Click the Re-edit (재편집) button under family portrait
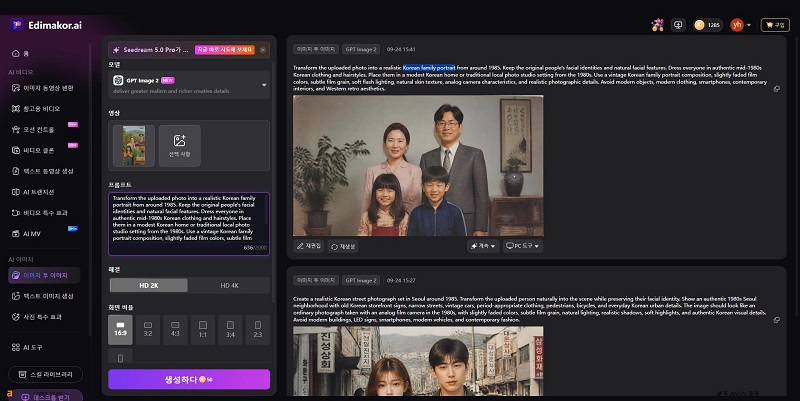This screenshot has height=401, width=800. point(309,246)
